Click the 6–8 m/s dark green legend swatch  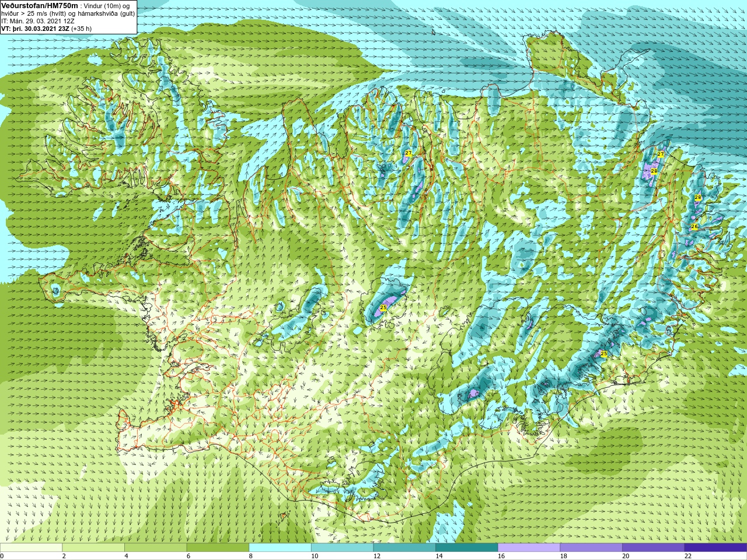(218, 548)
